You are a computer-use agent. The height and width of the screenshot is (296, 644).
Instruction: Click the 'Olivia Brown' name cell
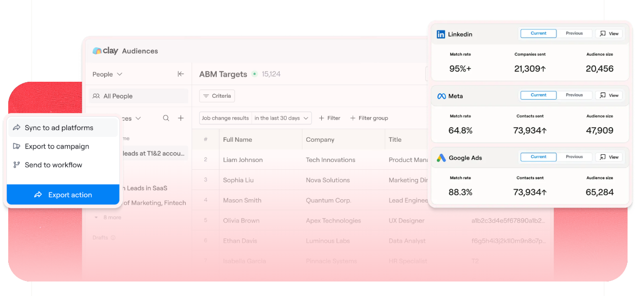click(x=241, y=221)
